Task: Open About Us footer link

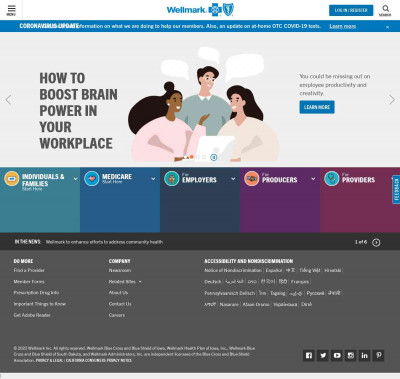Action: [x=118, y=293]
